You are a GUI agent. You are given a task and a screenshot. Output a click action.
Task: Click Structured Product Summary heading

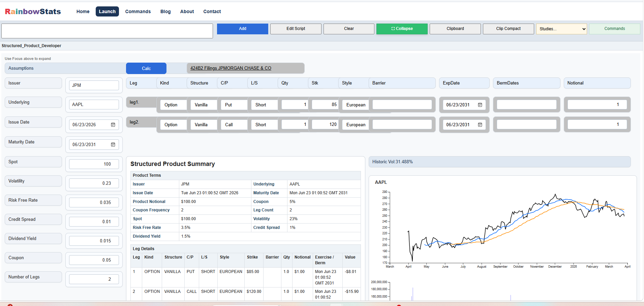[x=173, y=164]
